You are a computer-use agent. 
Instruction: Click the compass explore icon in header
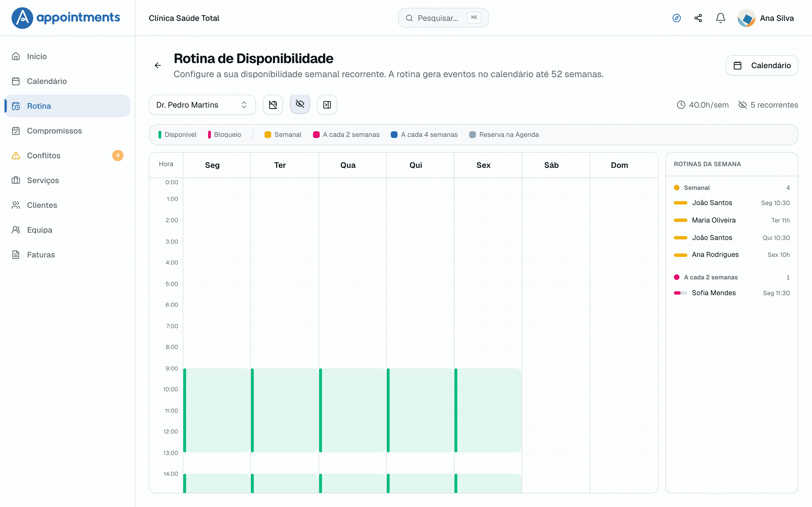[x=676, y=18]
